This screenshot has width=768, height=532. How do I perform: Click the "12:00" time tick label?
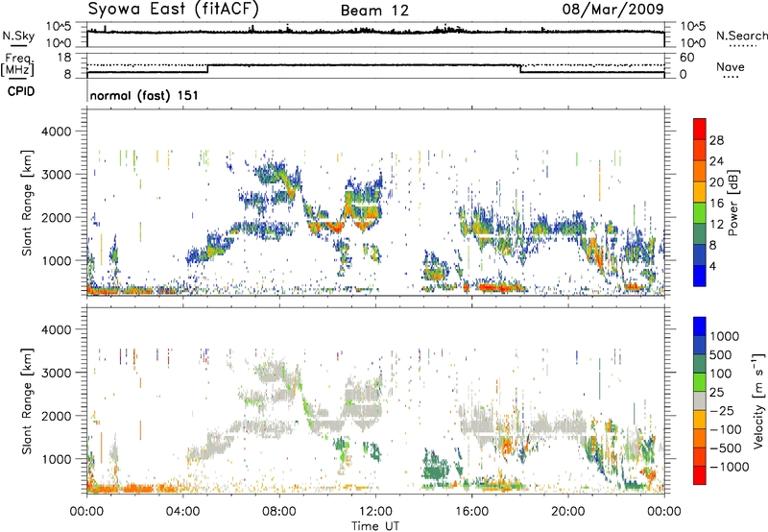coord(375,512)
